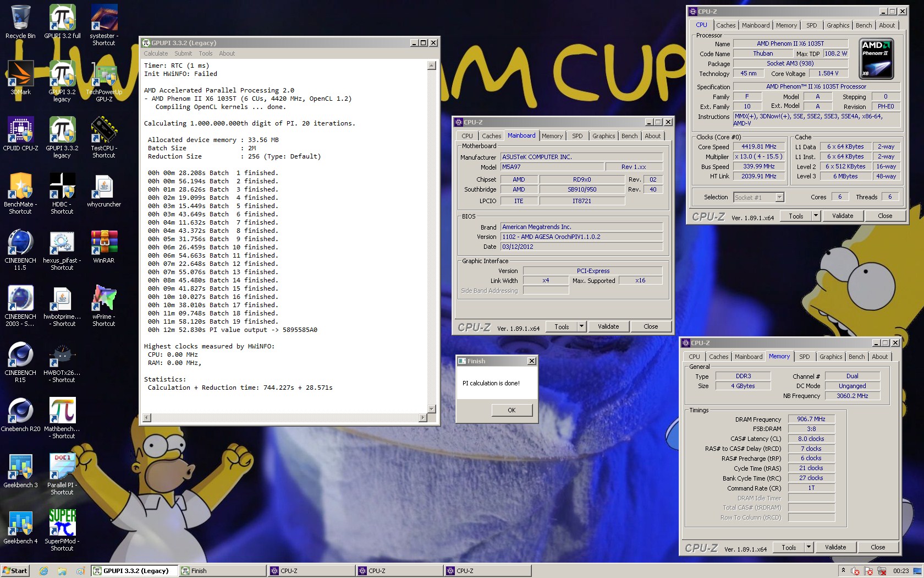Click the motherboard Model M5A97 field
The width and height of the screenshot is (924, 578).
(552, 167)
